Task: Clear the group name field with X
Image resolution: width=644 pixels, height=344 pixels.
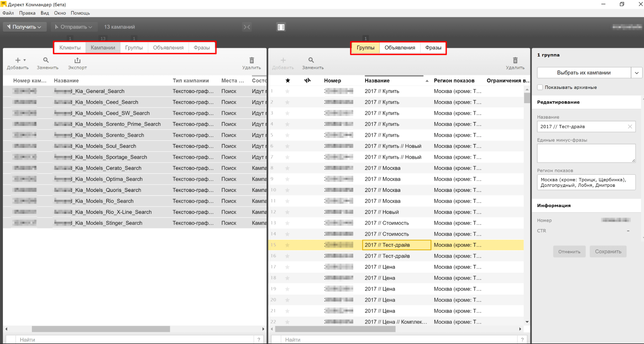Action: 630,127
